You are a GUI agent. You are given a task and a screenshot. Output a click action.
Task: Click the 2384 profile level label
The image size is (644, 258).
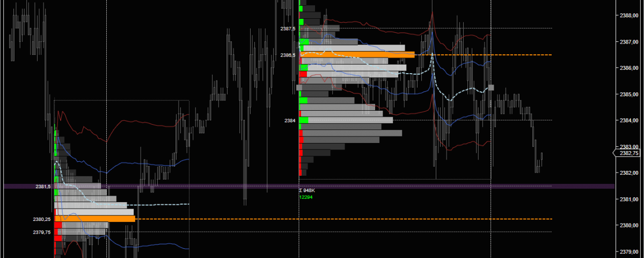(x=290, y=120)
